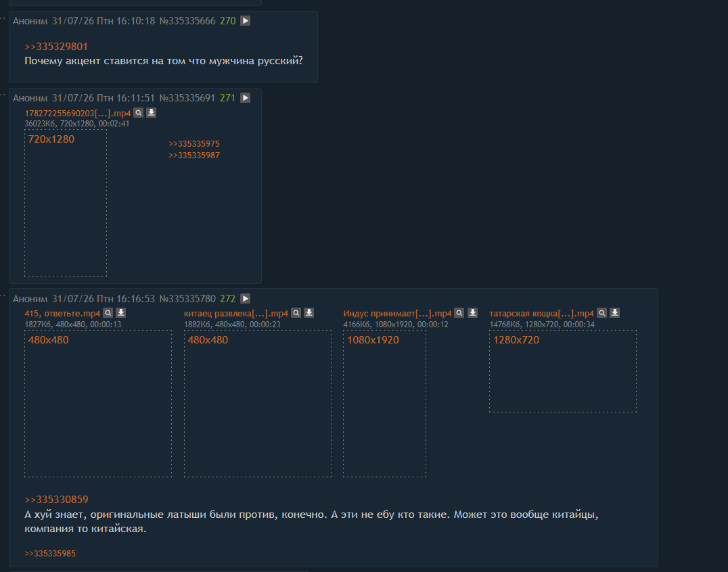Follow reply link >>335335985
Viewport: 728px width, 572px height.
tap(50, 554)
